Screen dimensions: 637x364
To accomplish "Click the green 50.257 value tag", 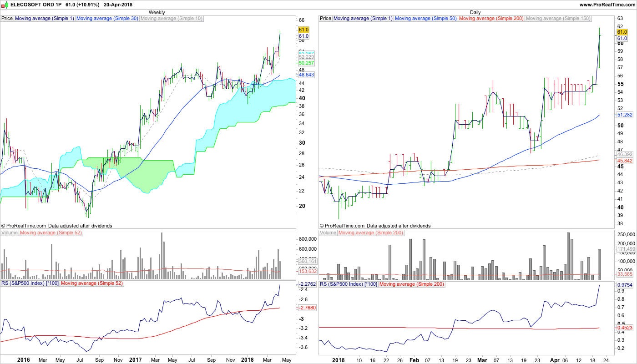I will (x=307, y=63).
